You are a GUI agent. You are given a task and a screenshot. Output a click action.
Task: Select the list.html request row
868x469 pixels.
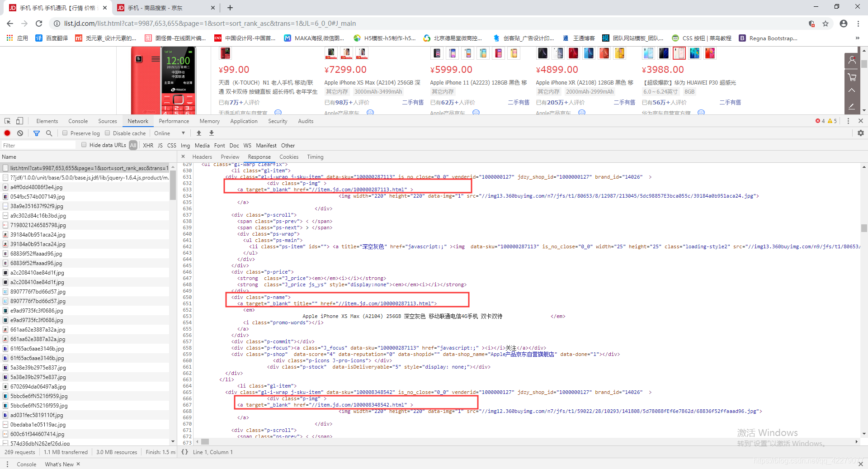click(85, 168)
